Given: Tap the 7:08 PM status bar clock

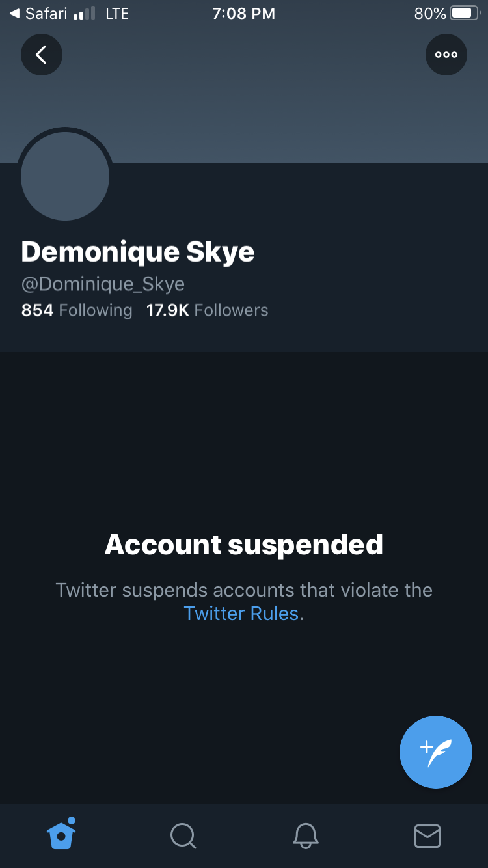Looking at the screenshot, I should click(x=244, y=13).
